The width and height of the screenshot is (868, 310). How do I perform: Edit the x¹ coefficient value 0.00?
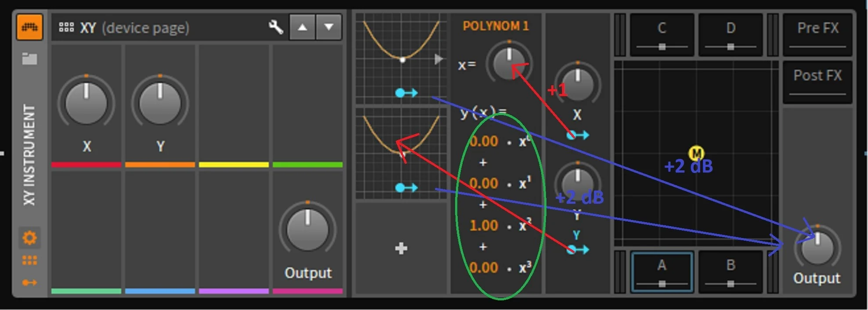click(x=484, y=183)
